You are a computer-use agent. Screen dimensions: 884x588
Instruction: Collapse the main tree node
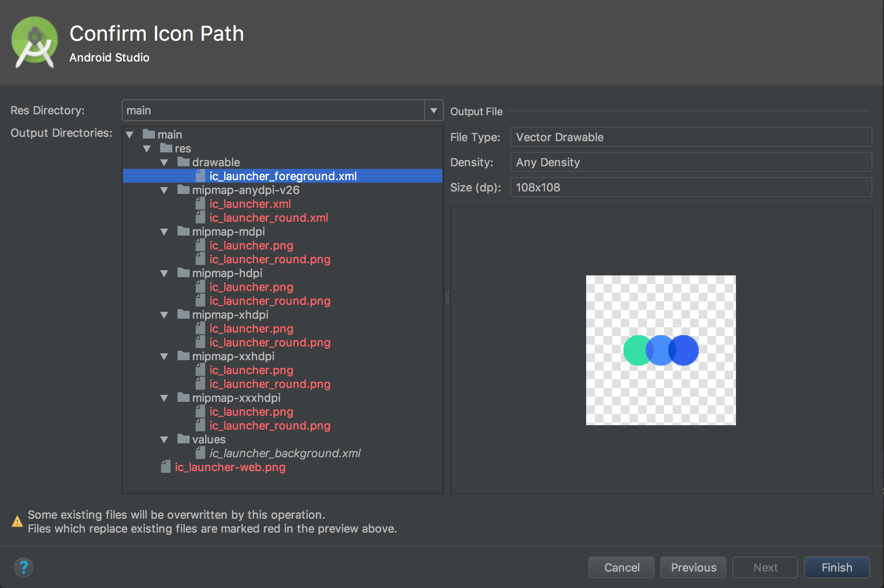(129, 135)
